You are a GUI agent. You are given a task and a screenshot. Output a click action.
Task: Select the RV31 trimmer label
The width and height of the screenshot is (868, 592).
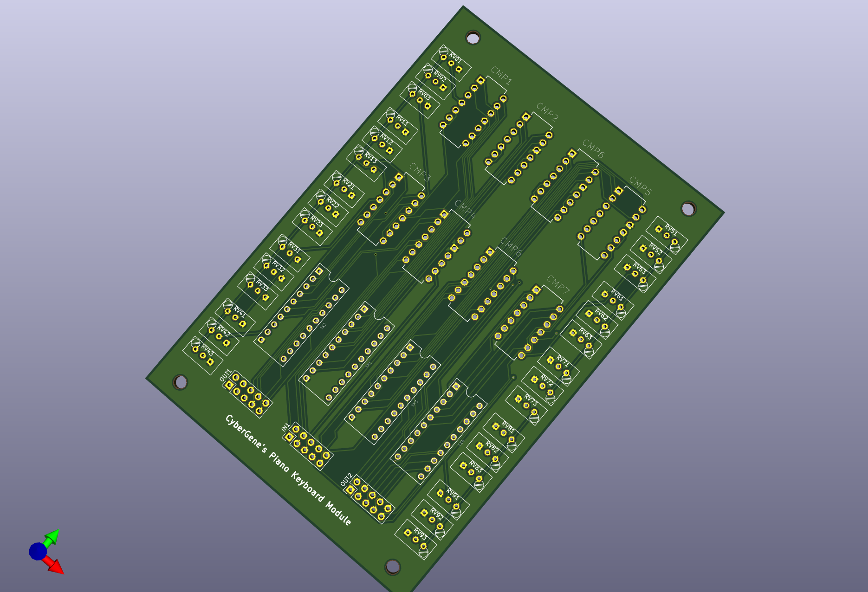[295, 247]
